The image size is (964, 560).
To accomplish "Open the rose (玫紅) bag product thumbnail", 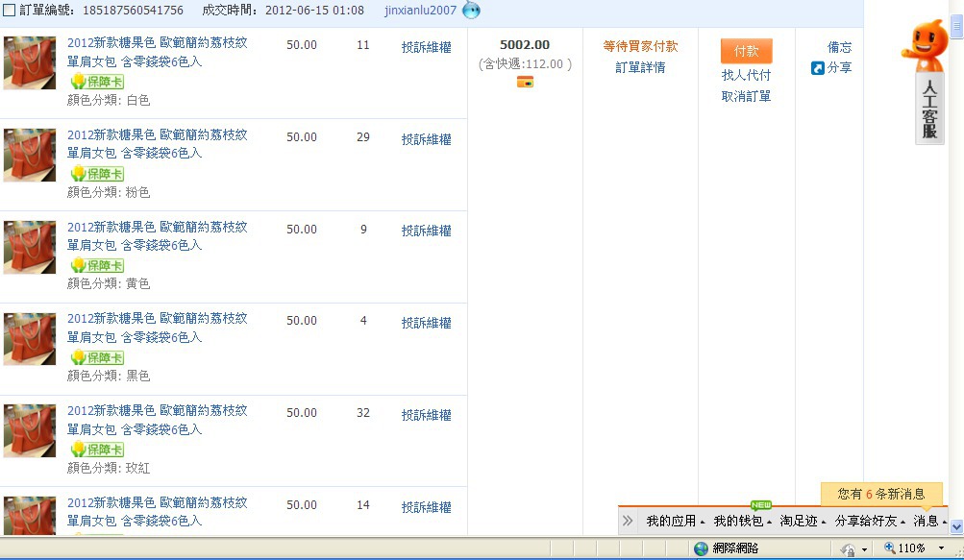I will [x=30, y=431].
